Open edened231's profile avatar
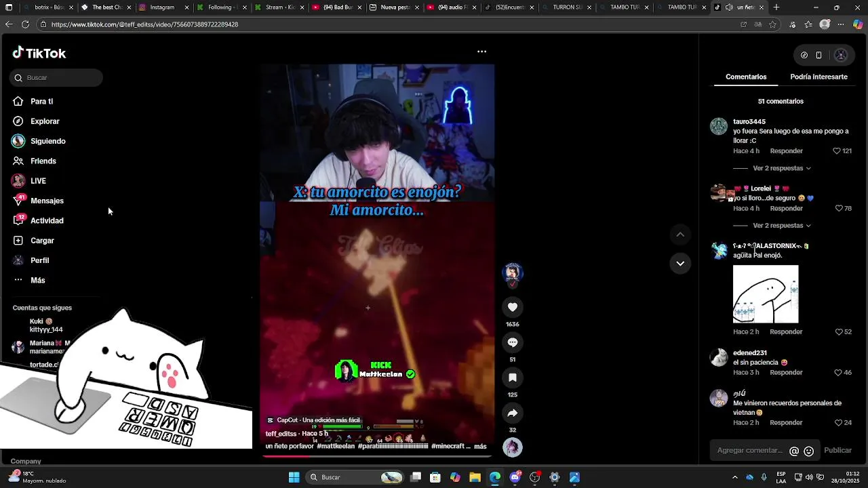868x488 pixels. click(719, 358)
